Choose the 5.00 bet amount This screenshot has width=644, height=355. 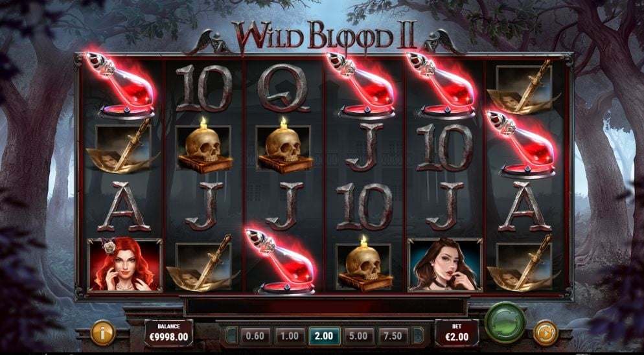[x=358, y=336]
